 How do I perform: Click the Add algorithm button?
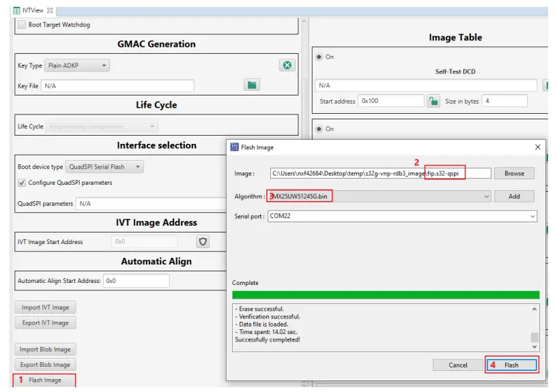point(514,196)
